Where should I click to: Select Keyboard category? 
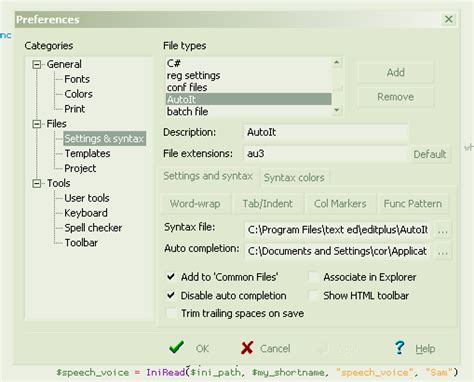[x=86, y=213]
